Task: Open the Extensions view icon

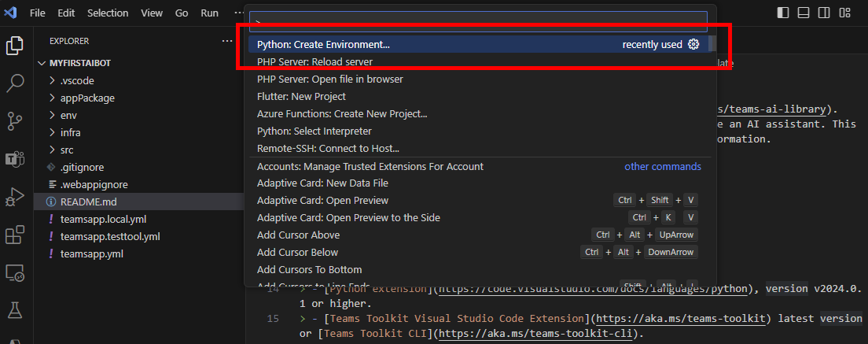Action: [x=15, y=235]
